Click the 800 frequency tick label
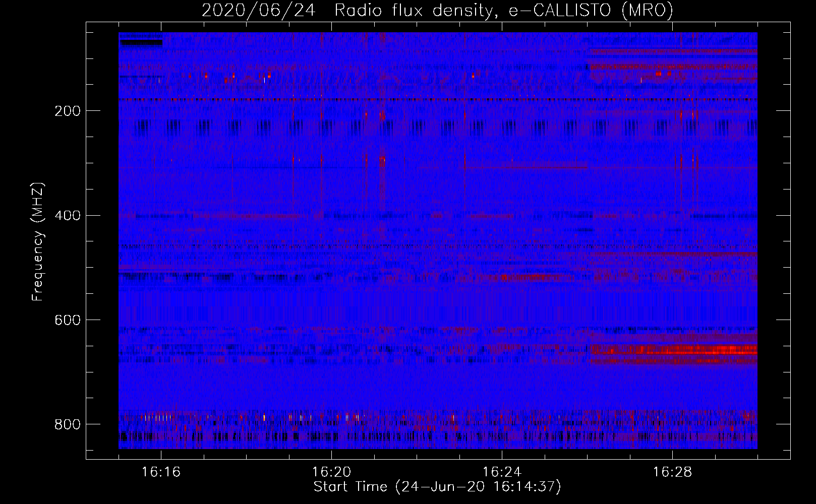The image size is (816, 504). (68, 425)
